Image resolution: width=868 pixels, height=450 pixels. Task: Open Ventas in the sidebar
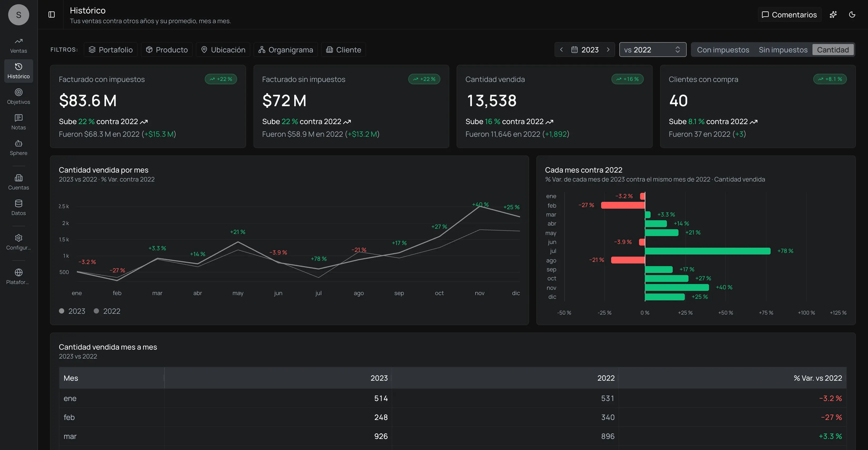[18, 46]
